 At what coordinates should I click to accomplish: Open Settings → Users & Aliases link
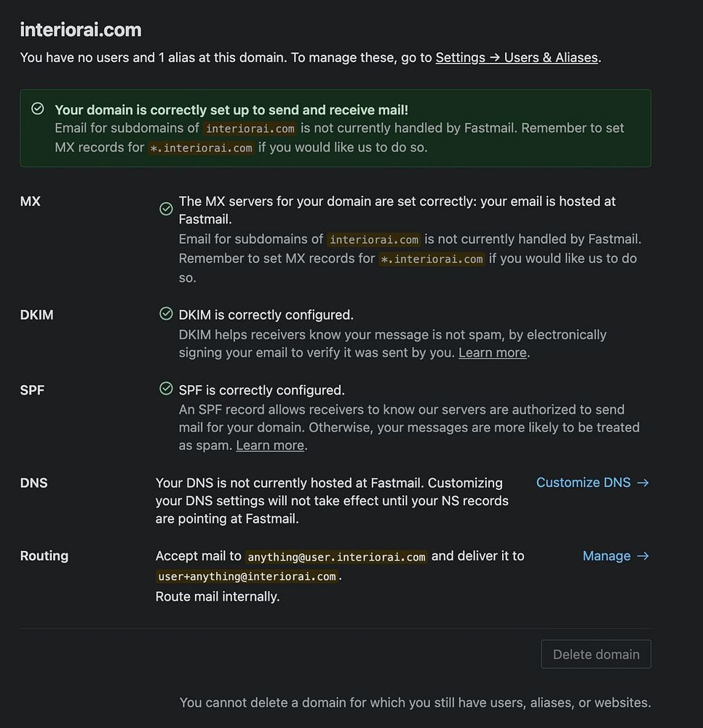click(517, 58)
